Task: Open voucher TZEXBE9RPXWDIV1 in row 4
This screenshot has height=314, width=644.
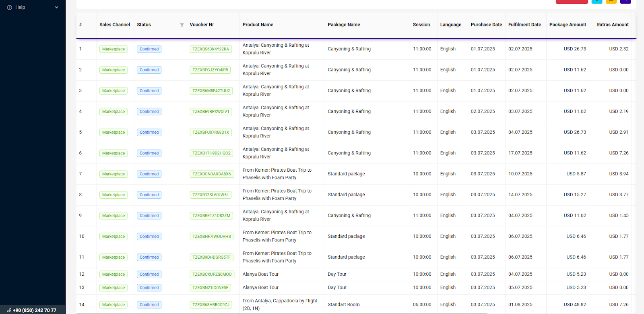Action: pyautogui.click(x=211, y=112)
